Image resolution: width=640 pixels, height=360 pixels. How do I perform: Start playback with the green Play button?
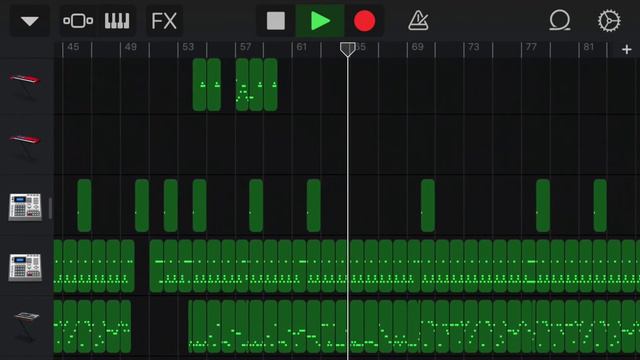(320, 21)
